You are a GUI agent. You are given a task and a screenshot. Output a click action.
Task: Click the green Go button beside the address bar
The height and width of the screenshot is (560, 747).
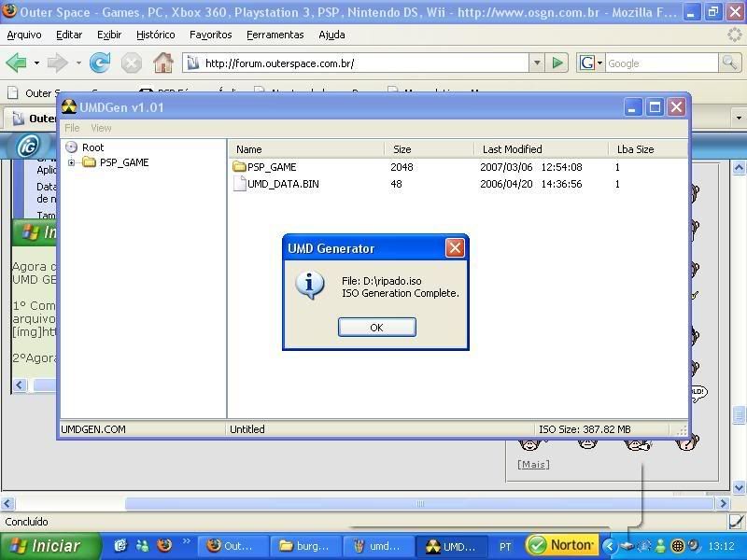coord(557,63)
